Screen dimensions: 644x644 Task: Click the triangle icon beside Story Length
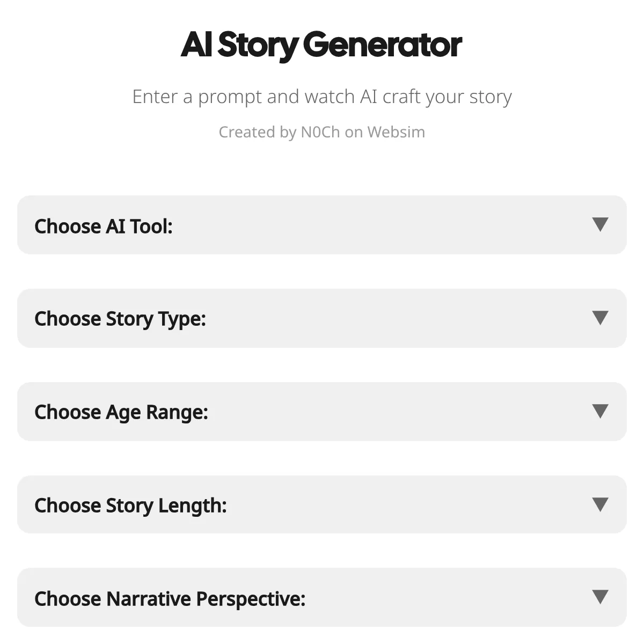click(600, 504)
